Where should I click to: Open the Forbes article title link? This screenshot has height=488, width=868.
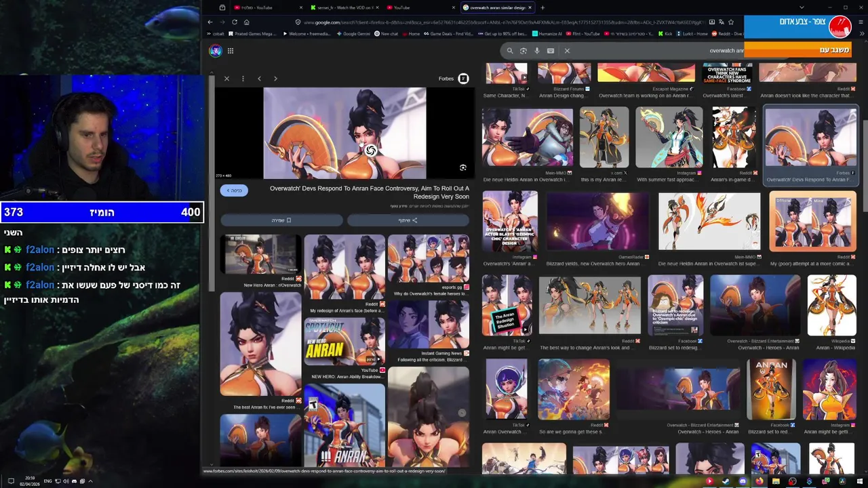point(370,192)
